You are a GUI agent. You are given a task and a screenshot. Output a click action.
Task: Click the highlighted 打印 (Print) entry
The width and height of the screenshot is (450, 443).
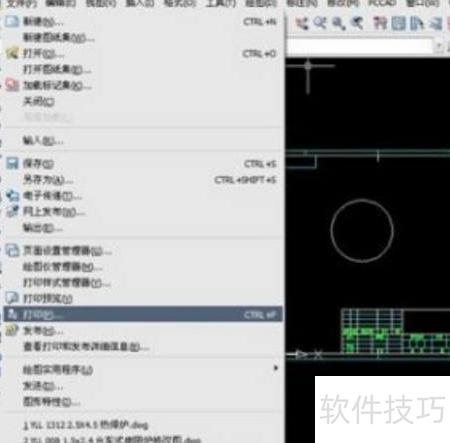tap(143, 314)
